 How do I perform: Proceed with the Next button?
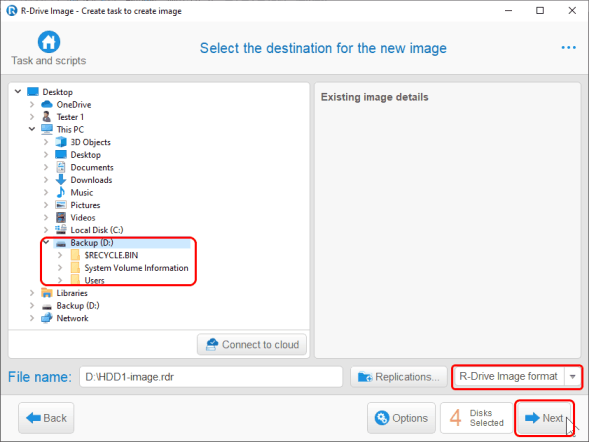tap(544, 418)
